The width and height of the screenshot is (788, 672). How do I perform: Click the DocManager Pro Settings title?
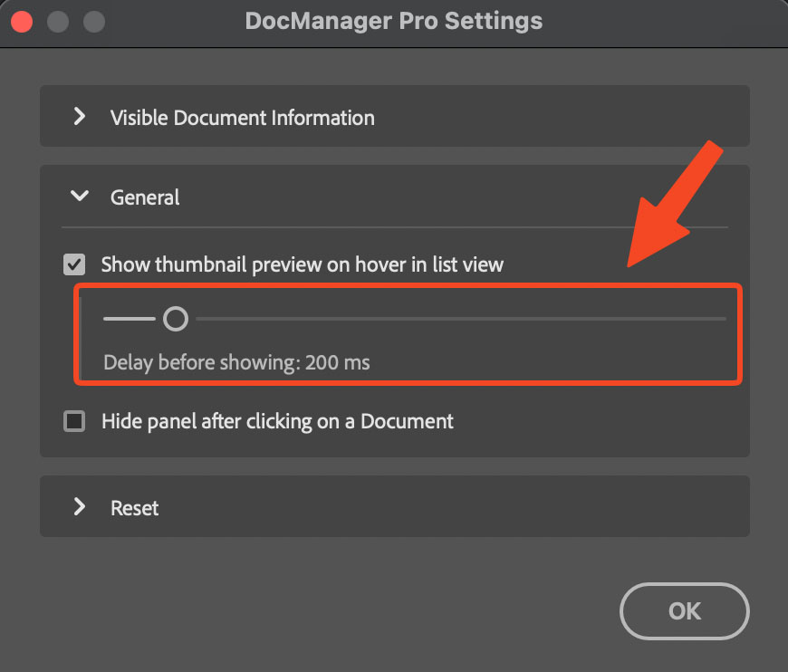point(394,21)
